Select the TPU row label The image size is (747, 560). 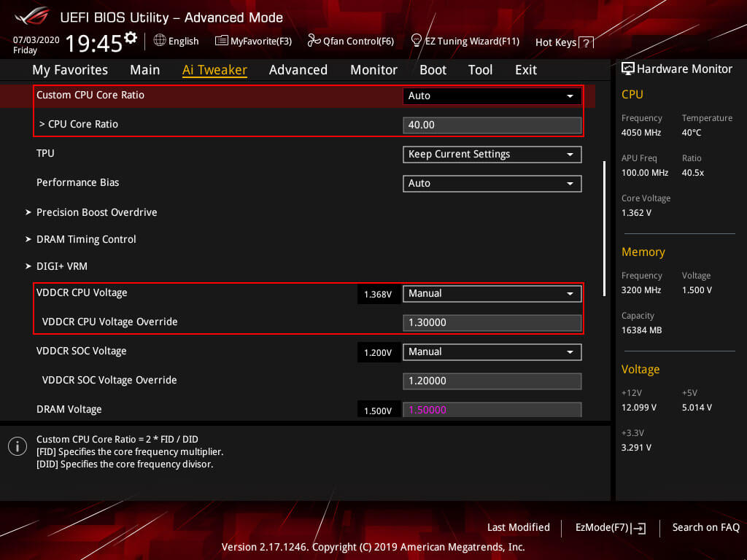coord(45,153)
